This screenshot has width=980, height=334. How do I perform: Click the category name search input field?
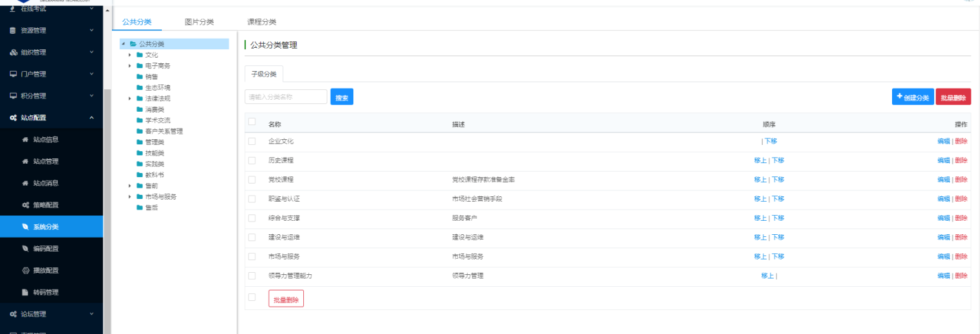(x=286, y=97)
